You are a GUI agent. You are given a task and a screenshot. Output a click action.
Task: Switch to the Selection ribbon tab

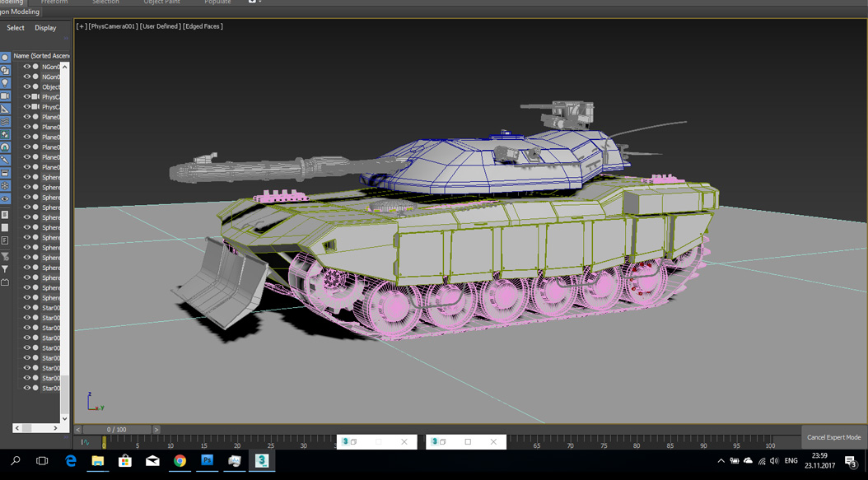coord(105,2)
